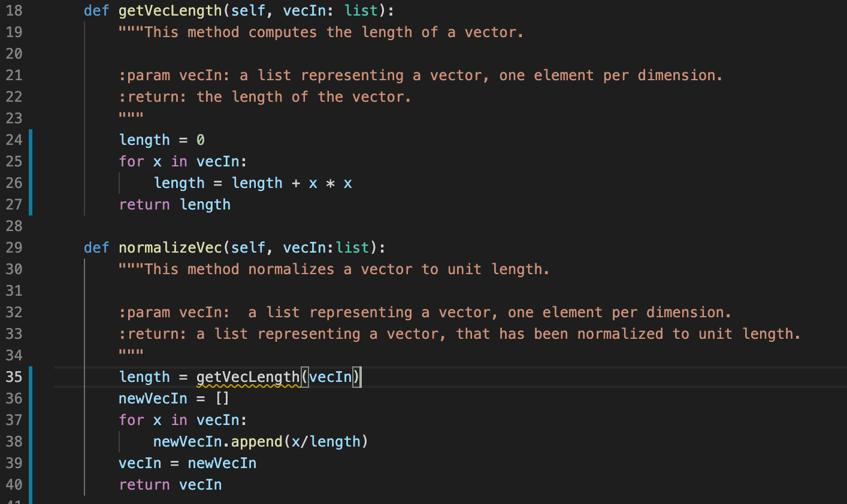
Task: Click 'return' keyword on line 40
Action: click(x=144, y=485)
